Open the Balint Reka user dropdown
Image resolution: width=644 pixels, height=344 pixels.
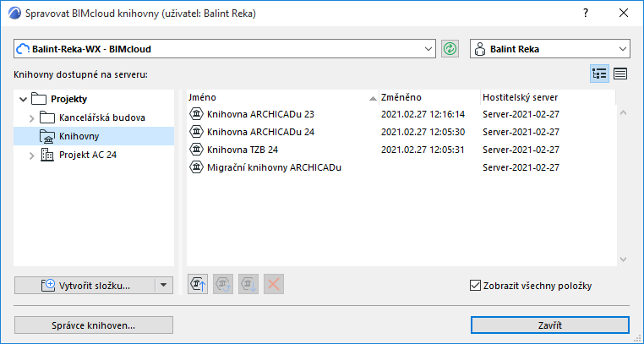(622, 49)
